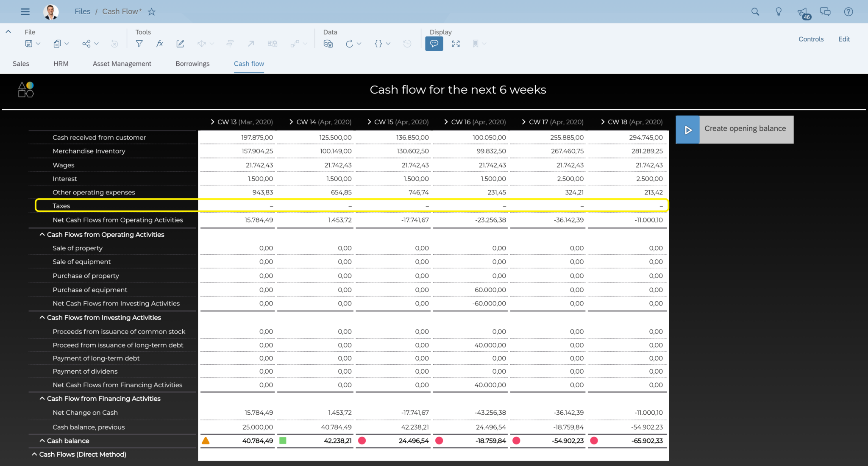
Task: Expand the CW 13 (Mar, 2020) column
Action: pos(213,122)
